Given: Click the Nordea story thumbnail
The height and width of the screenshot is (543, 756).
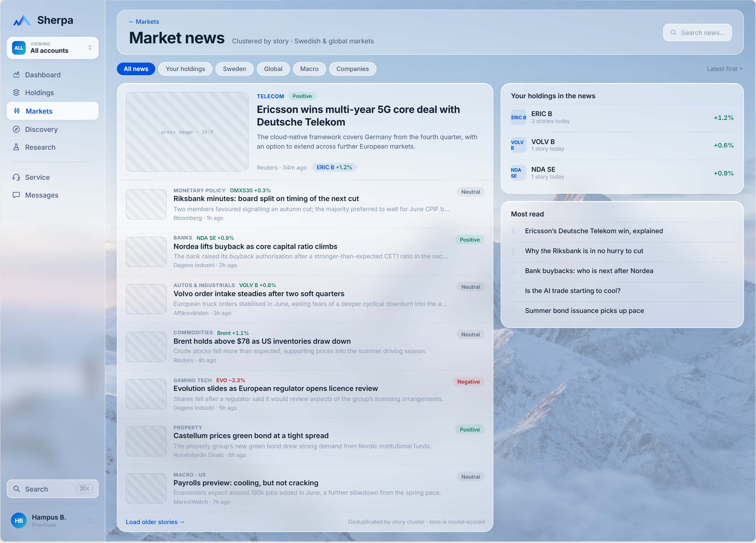Looking at the screenshot, I should coord(146,252).
